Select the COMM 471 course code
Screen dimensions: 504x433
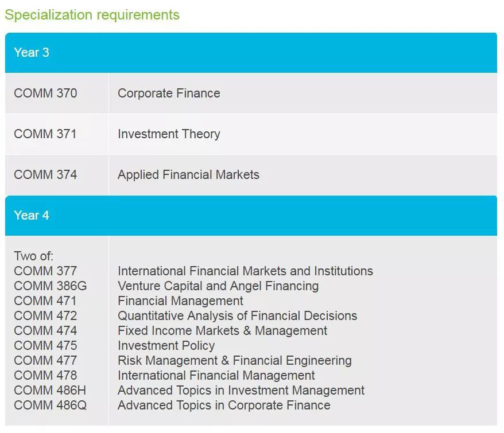(x=45, y=301)
